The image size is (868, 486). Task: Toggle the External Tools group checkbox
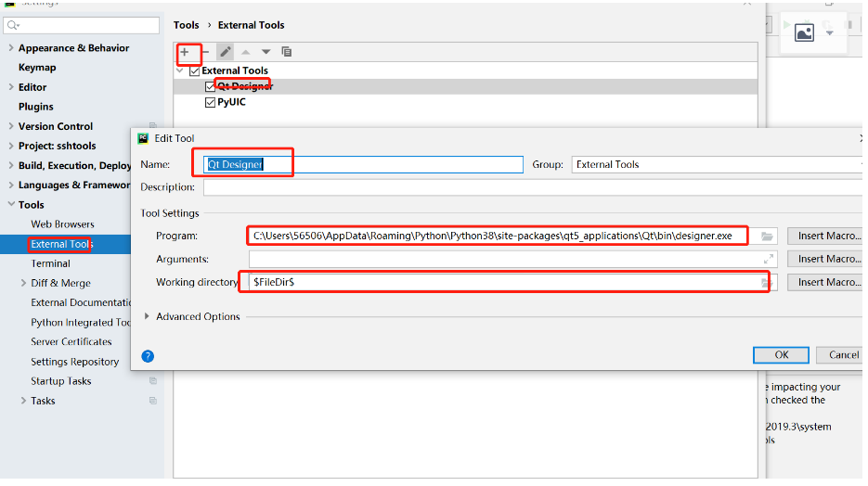195,70
